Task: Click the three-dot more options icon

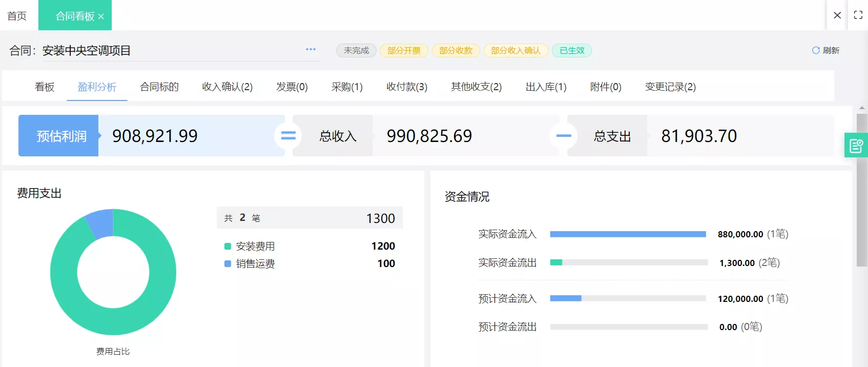Action: 311,49
